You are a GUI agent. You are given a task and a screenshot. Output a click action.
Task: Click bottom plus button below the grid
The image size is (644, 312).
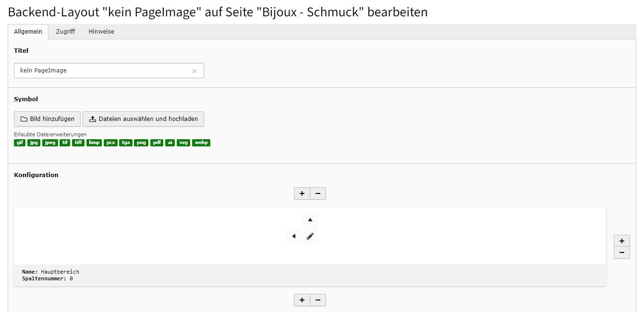pyautogui.click(x=302, y=300)
